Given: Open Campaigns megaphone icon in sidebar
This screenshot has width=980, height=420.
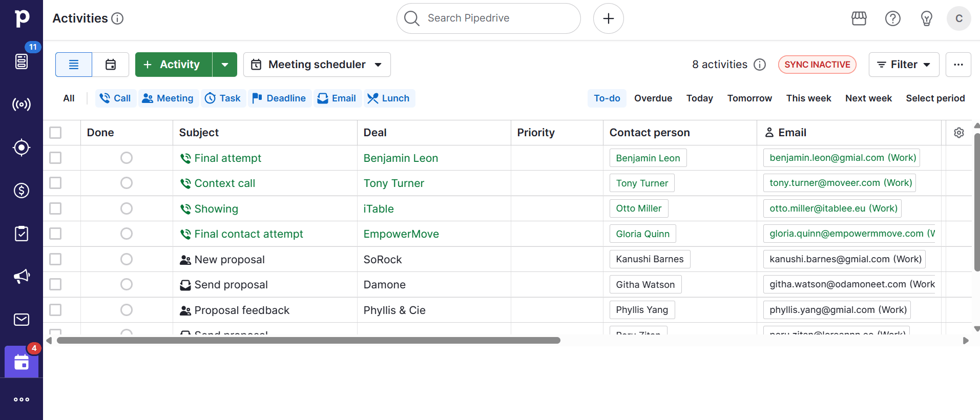Looking at the screenshot, I should [x=21, y=277].
